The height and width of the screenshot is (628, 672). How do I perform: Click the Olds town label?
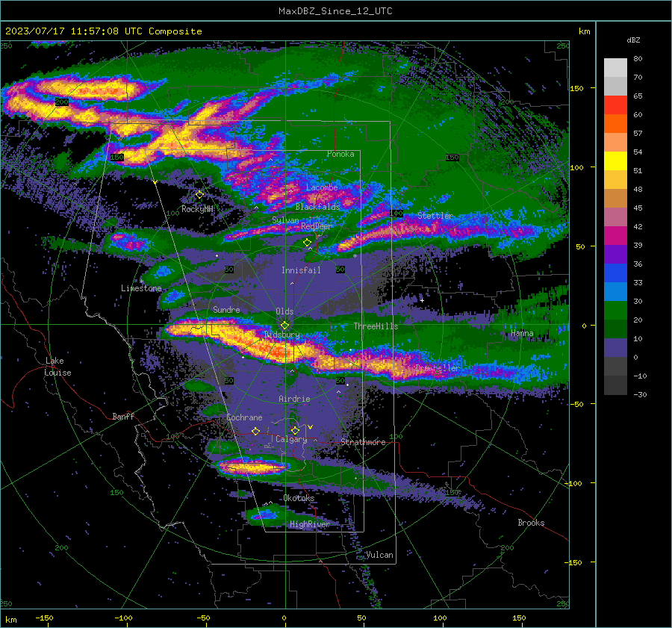[284, 311]
